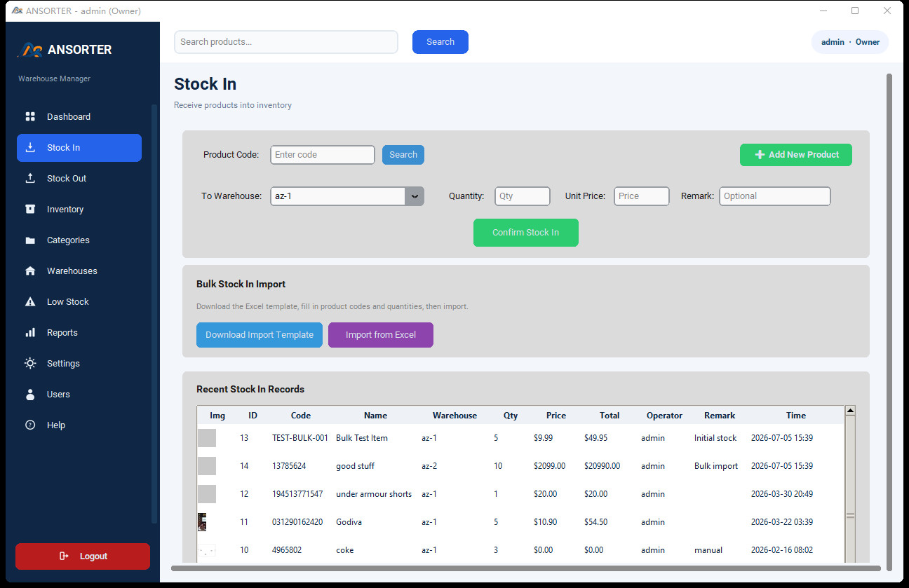Viewport: 909px width, 588px height.
Task: Click code 4965802 in the coke row
Action: click(287, 550)
